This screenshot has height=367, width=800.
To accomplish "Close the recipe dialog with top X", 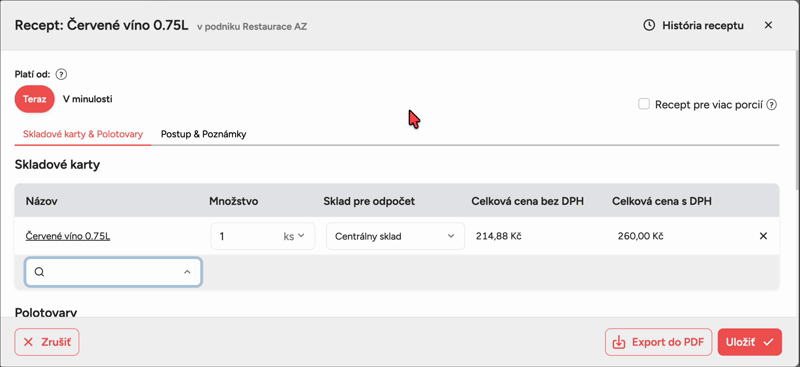I will (768, 25).
